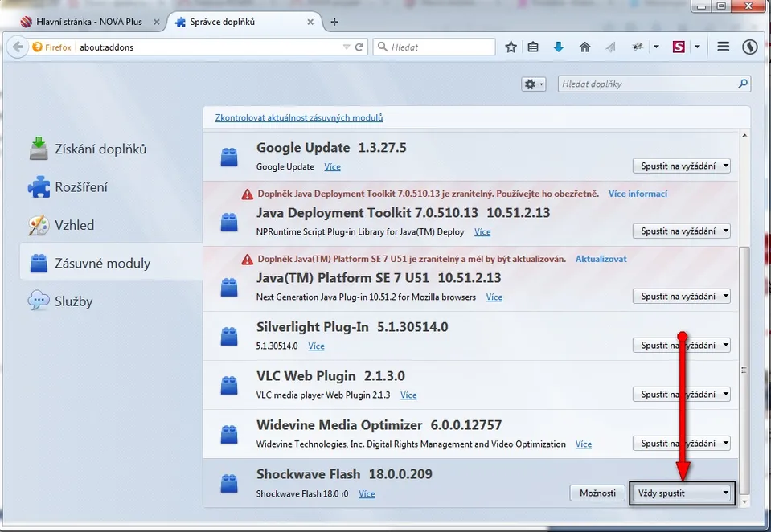Click the bug-like toolbar extension icon

point(638,47)
